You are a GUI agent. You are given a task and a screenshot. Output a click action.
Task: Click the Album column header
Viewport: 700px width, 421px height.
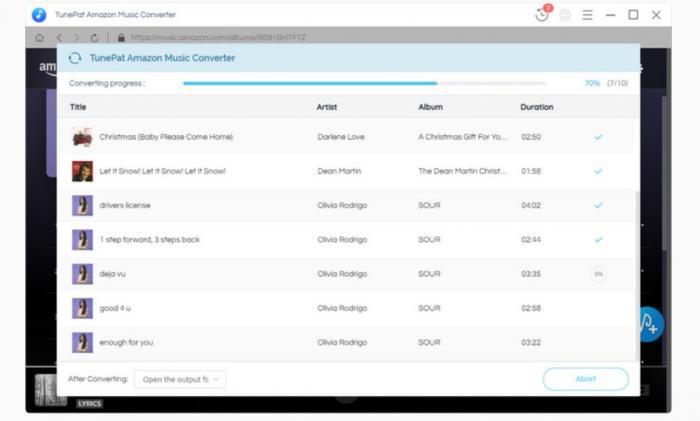pyautogui.click(x=430, y=107)
